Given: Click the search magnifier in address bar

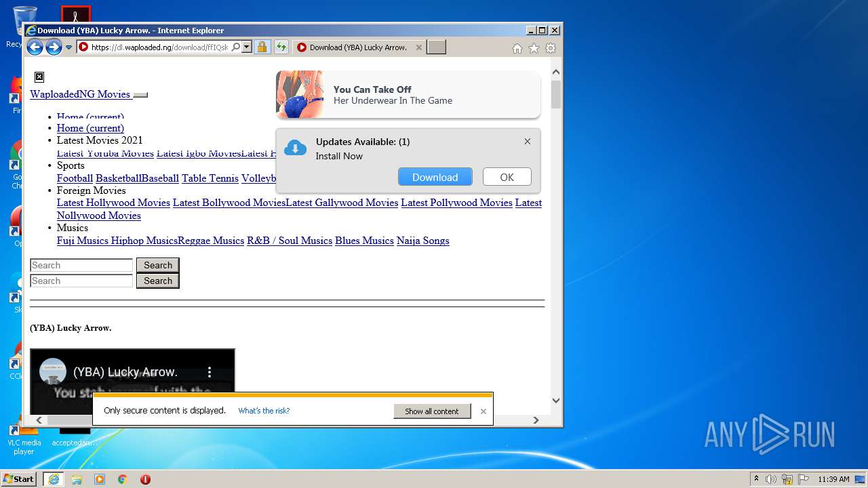Looking at the screenshot, I should click(x=235, y=47).
